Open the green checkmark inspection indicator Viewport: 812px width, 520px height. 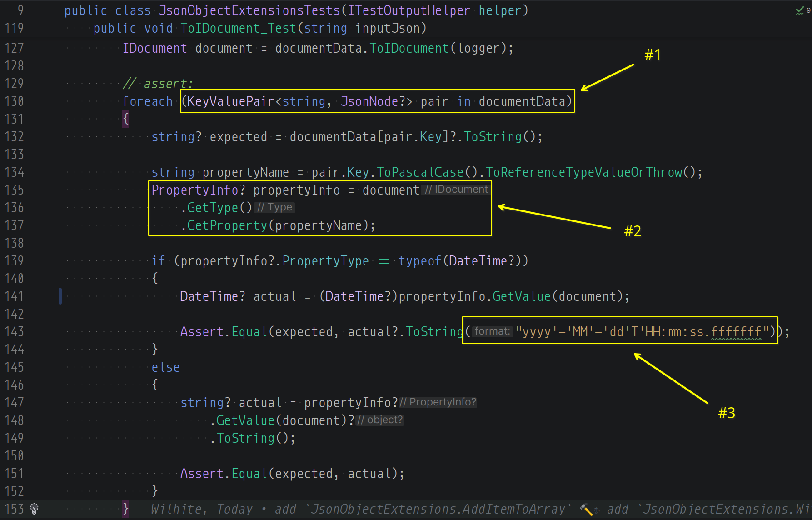pos(800,10)
